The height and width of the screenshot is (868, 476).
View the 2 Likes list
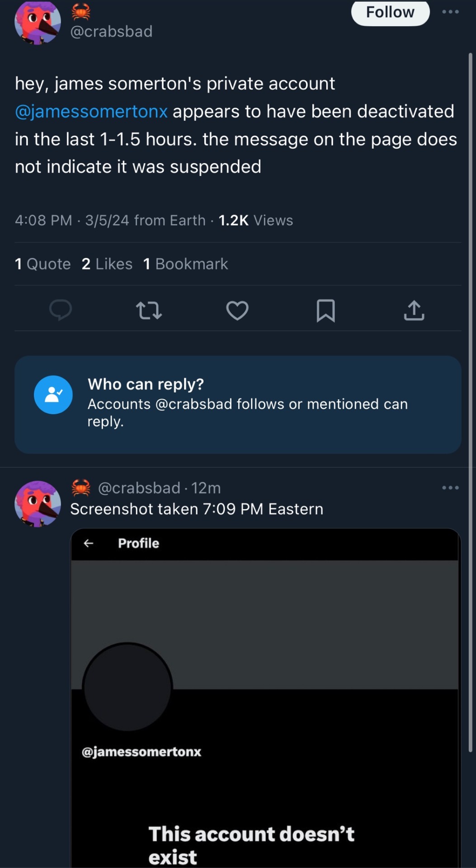[107, 264]
